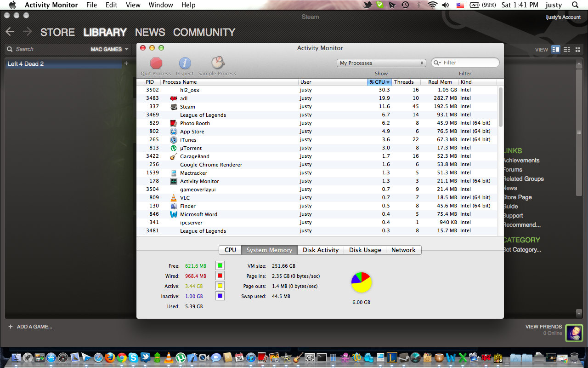This screenshot has width=588, height=368.
Task: Open the battery status menu
Action: click(x=483, y=5)
